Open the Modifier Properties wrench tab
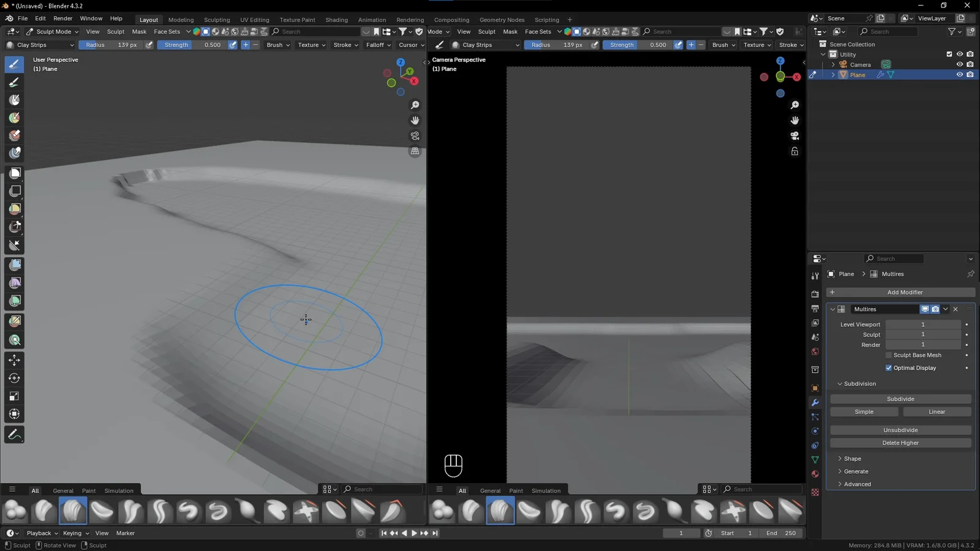This screenshot has width=980, height=551. [x=815, y=402]
